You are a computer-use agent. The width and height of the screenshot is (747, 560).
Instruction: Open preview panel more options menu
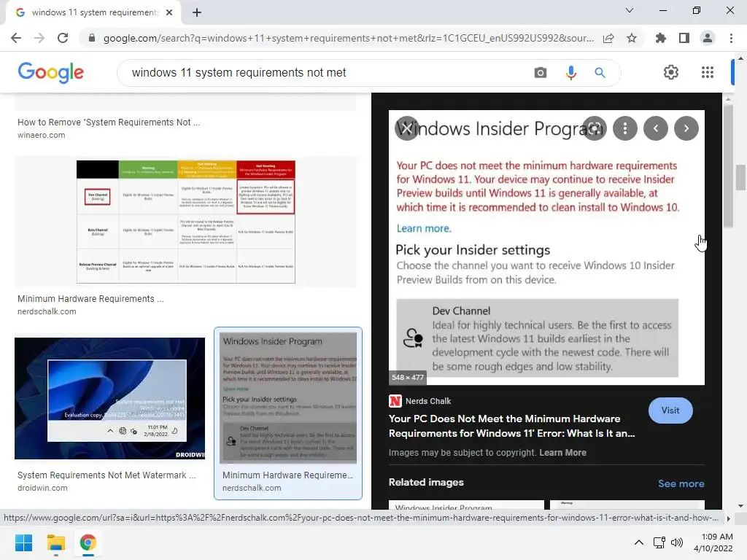625,128
